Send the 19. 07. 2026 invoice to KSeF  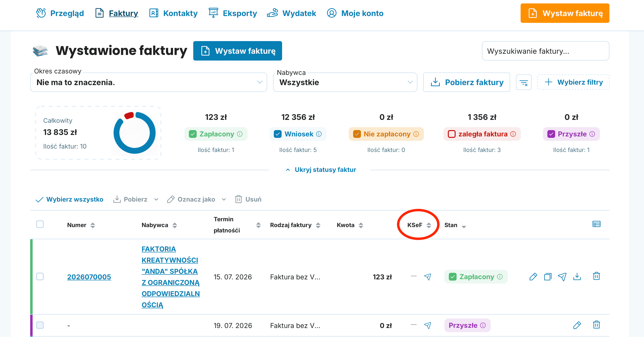pos(427,325)
